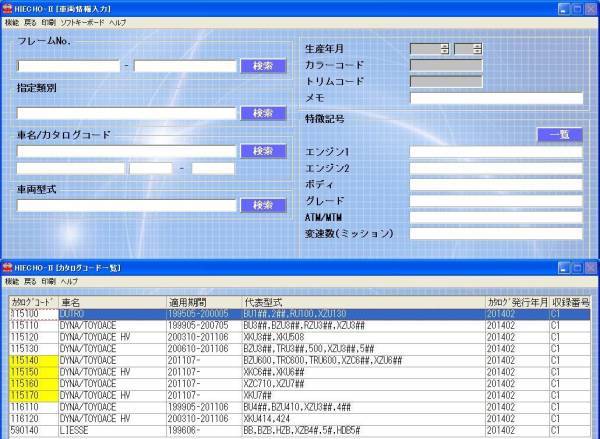
Task: Click the 生産年月 month spinner arrows
Action: click(477, 49)
